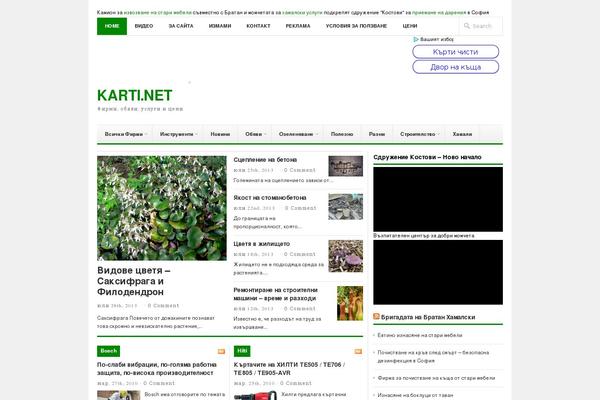The width and height of the screenshot is (600, 400).
Task: Open the Полезно category
Action: click(x=342, y=134)
